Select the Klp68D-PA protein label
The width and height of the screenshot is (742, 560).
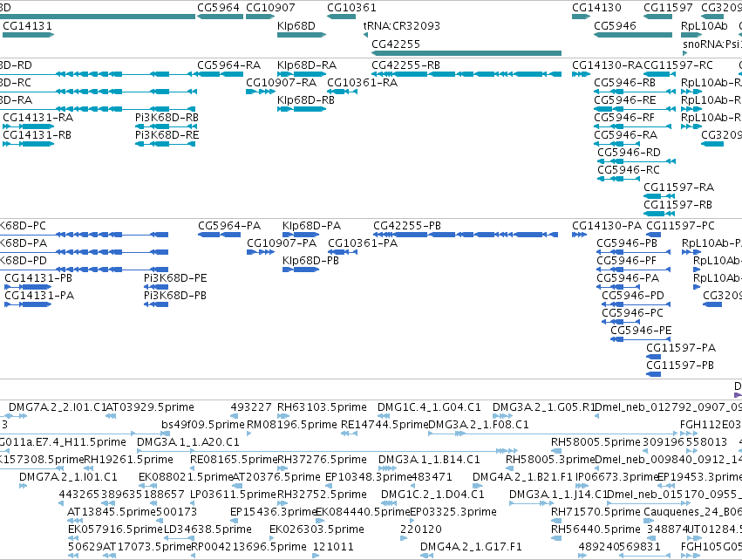(x=311, y=226)
